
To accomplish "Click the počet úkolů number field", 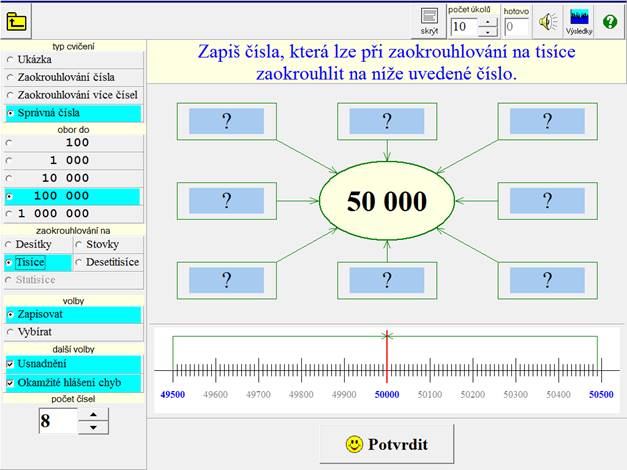I will point(463,27).
